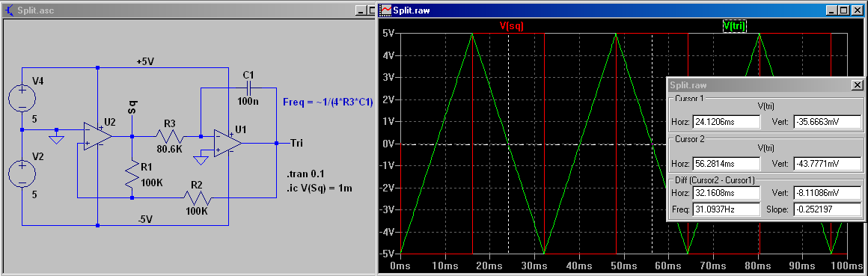Screen dimensions: 868x276
Task: Click the Diff Freq value field
Action: (727, 209)
